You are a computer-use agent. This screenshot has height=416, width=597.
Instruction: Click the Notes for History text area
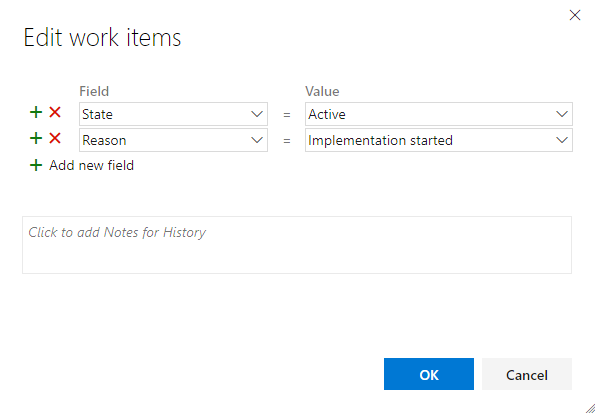(297, 245)
